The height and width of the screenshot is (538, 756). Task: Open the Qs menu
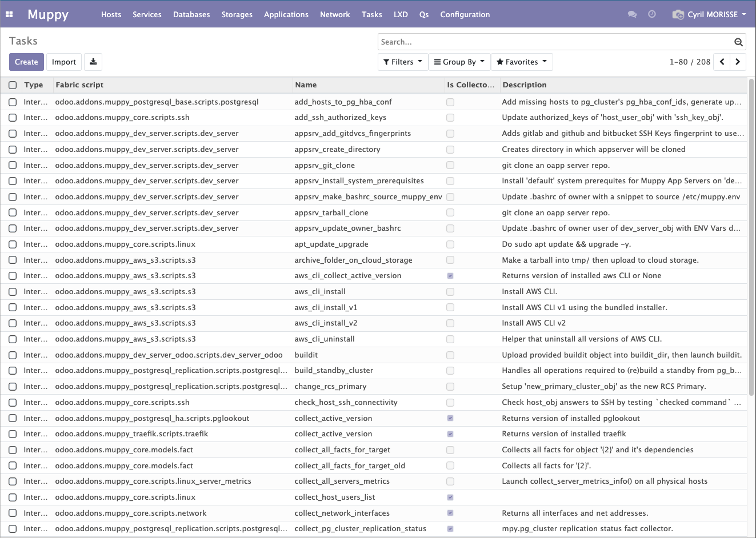424,14
